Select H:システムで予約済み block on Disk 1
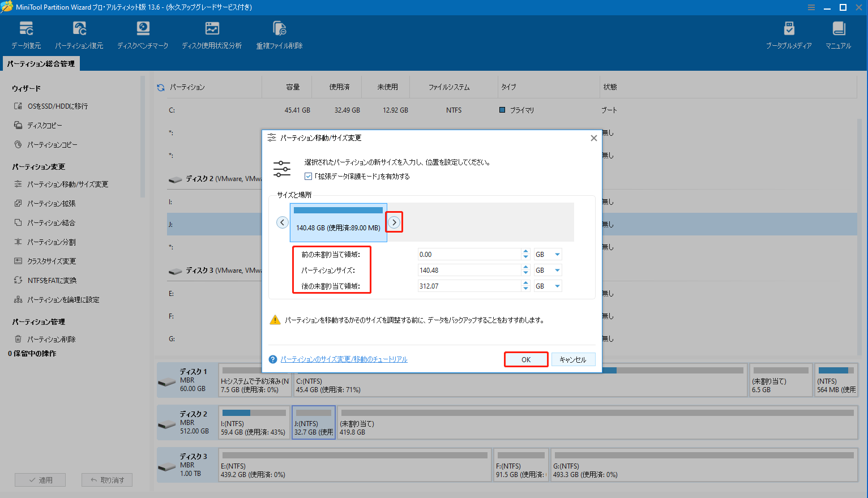The height and width of the screenshot is (498, 868). [255, 380]
